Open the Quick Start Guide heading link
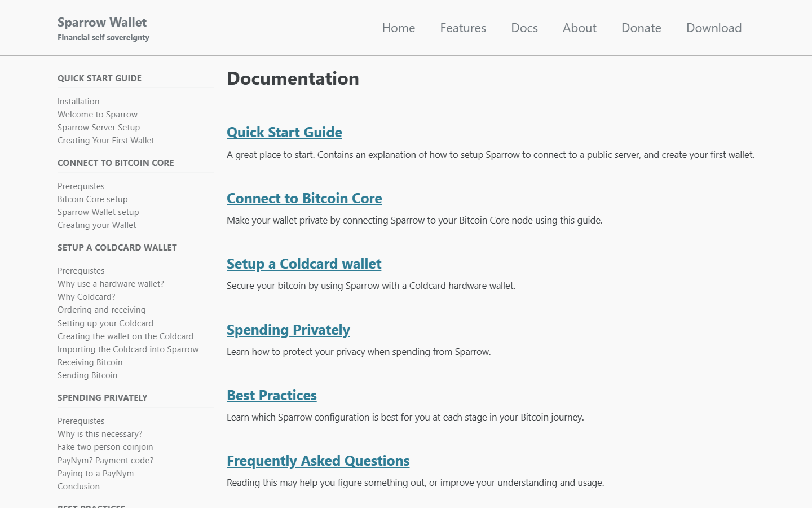The height and width of the screenshot is (508, 812). tap(284, 132)
